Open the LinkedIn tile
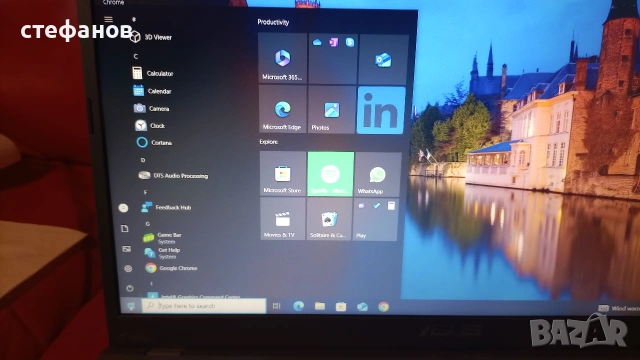Screen dimensions: 640x360 (381, 110)
